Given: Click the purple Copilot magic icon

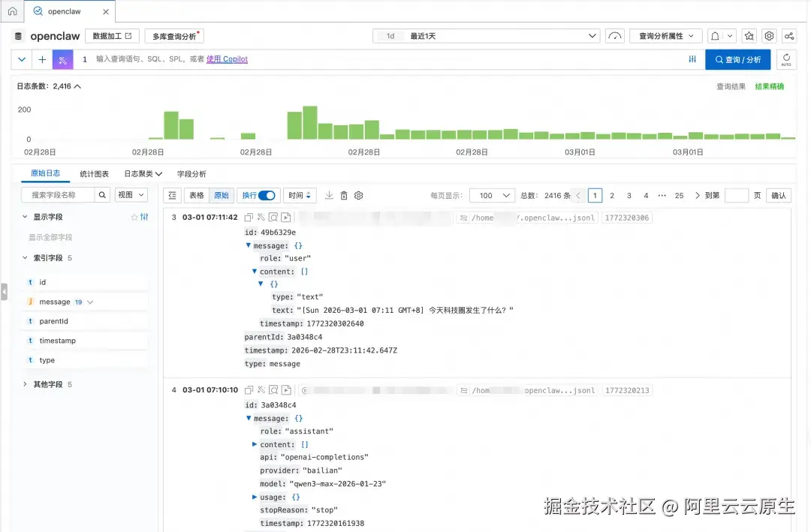Looking at the screenshot, I should tap(62, 59).
